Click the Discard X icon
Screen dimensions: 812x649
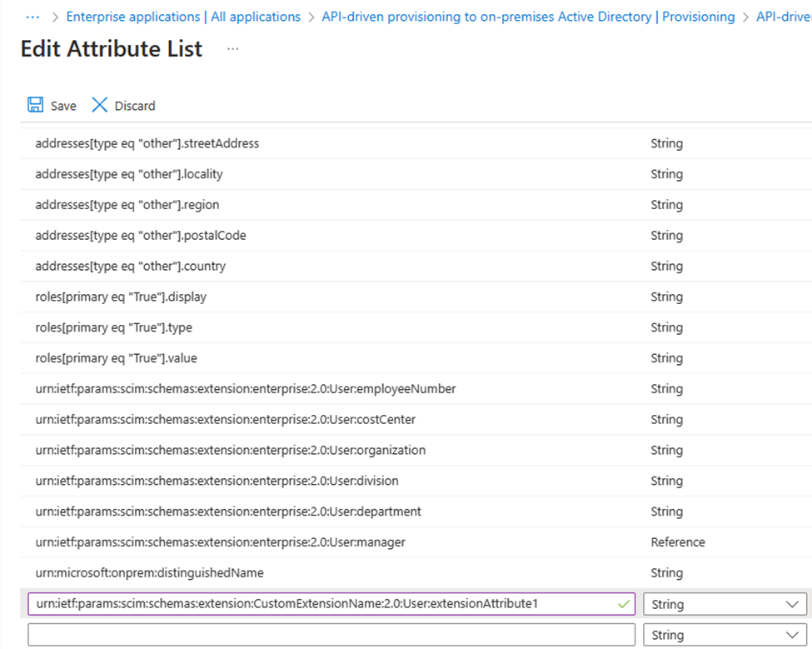[100, 105]
